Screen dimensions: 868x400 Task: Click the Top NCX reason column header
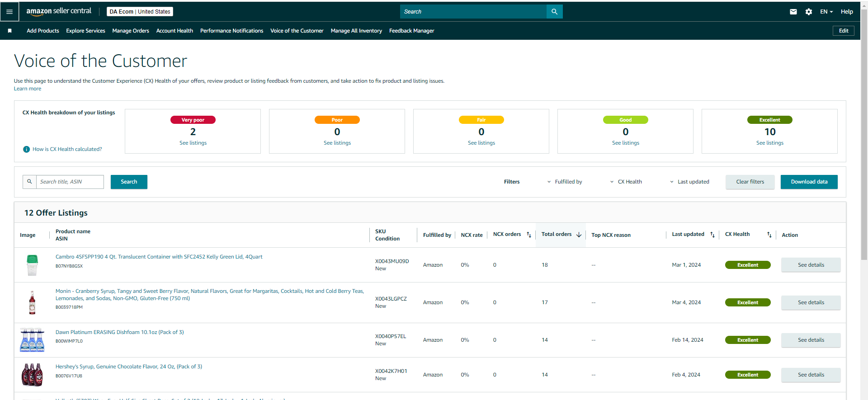coord(611,235)
